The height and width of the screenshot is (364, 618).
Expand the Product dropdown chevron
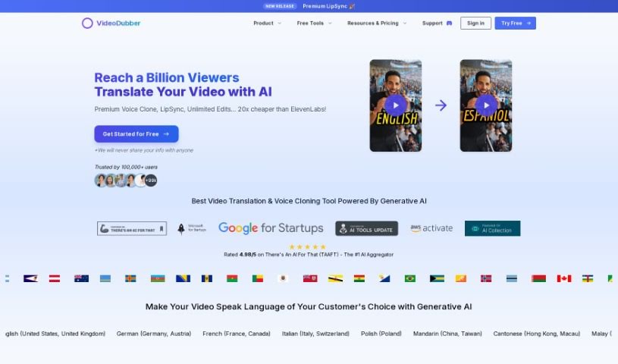(280, 24)
